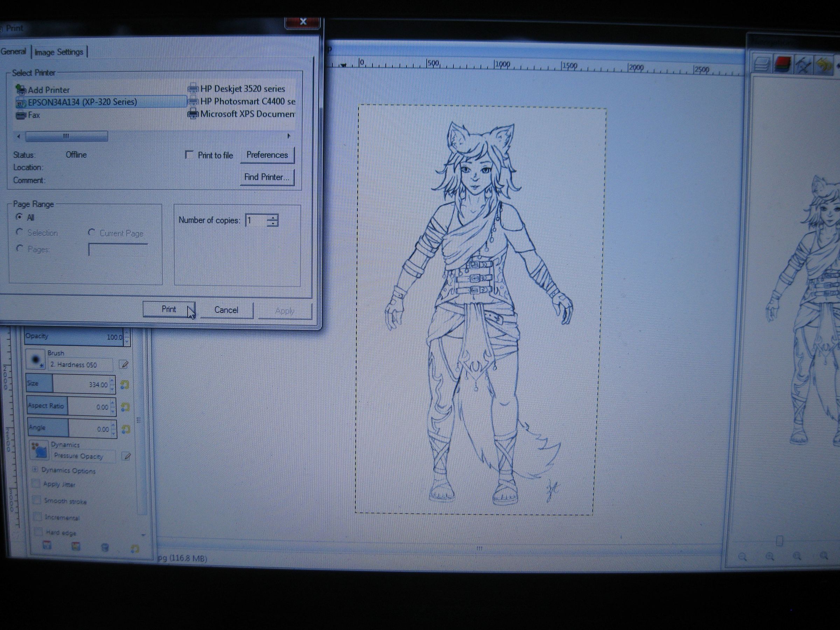Click Find Printer to search printers
The image size is (840, 630).
point(267,177)
